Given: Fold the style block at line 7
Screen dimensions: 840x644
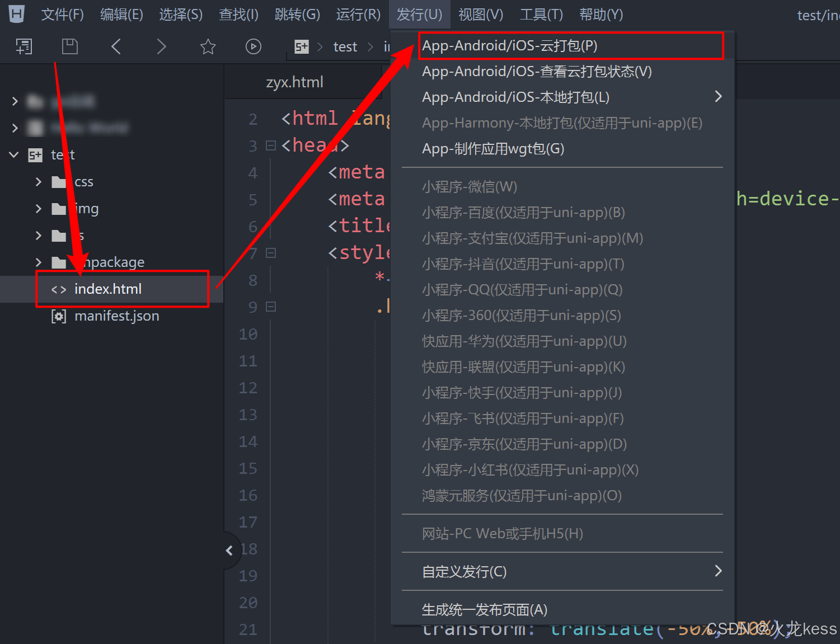Looking at the screenshot, I should pos(271,253).
